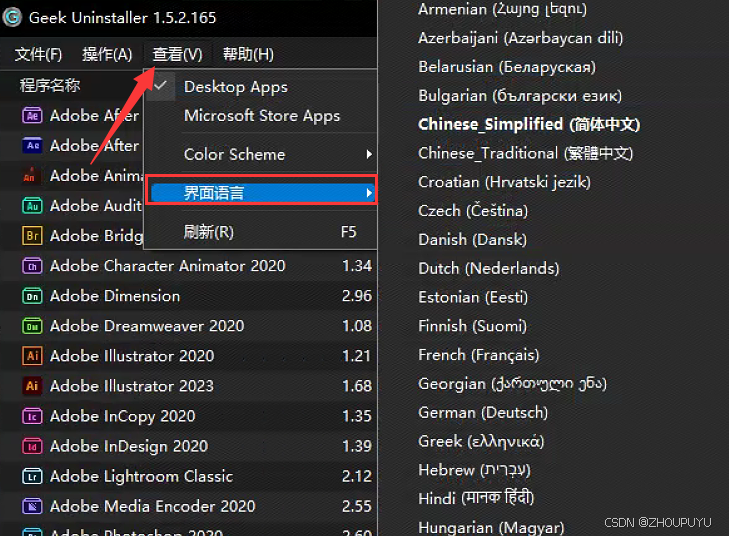Click the Adobe Lightroom Classic icon
729x536 pixels.
click(x=32, y=476)
